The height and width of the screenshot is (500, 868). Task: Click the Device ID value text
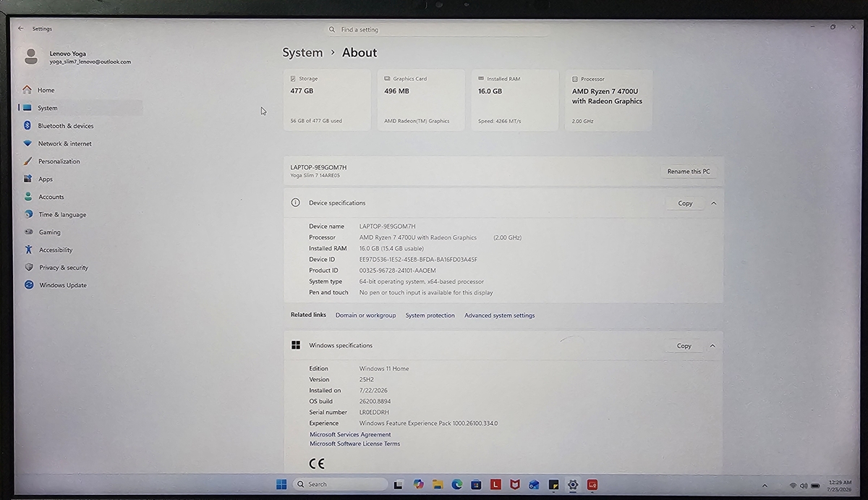click(x=418, y=259)
